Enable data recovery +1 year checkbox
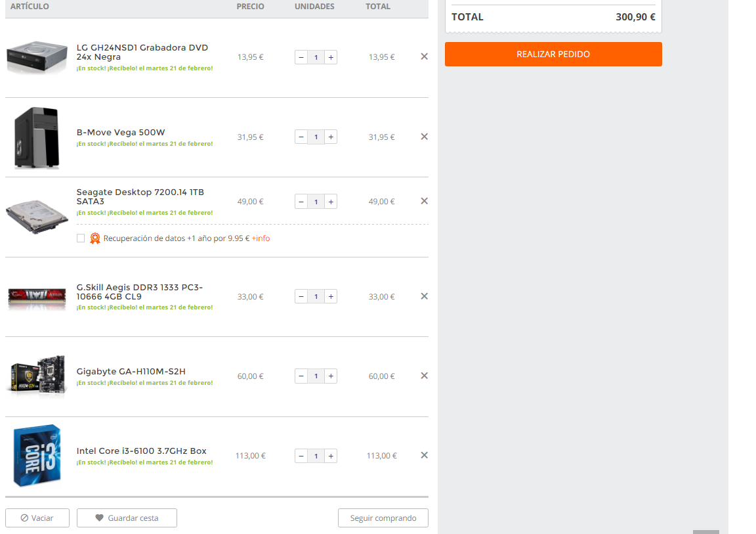The width and height of the screenshot is (756, 534). [81, 238]
